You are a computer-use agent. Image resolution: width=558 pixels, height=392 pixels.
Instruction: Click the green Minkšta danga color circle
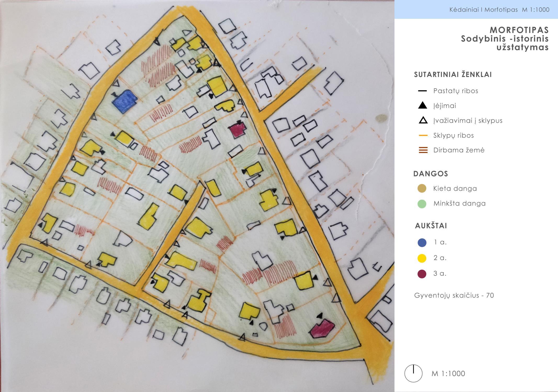click(422, 203)
